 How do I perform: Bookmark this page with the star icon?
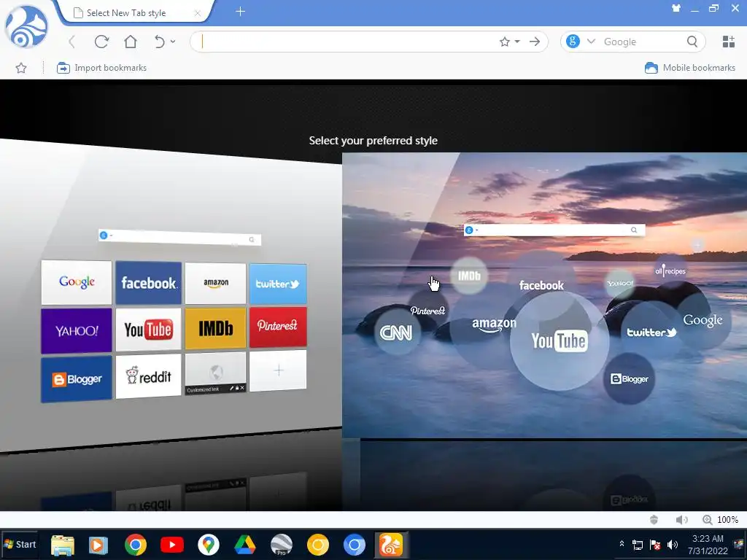(505, 42)
